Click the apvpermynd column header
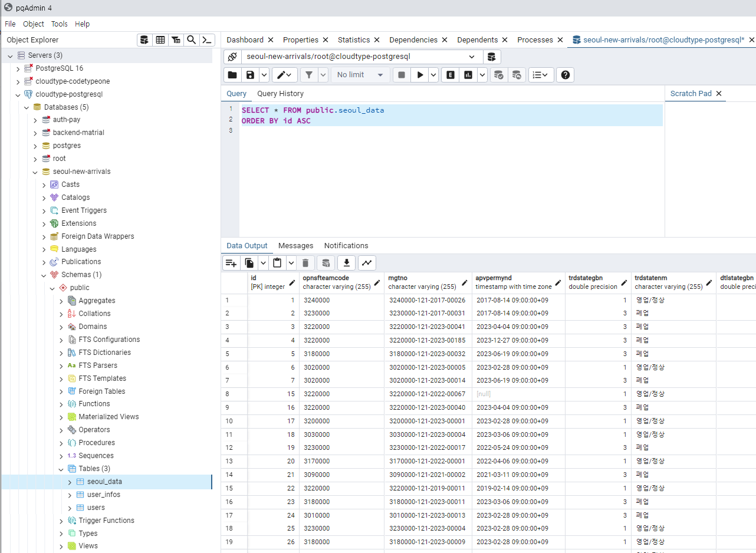The height and width of the screenshot is (553, 756). click(x=517, y=282)
